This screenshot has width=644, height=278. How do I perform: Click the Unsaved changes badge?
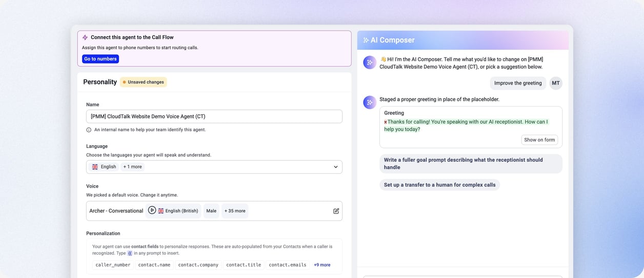pos(144,82)
